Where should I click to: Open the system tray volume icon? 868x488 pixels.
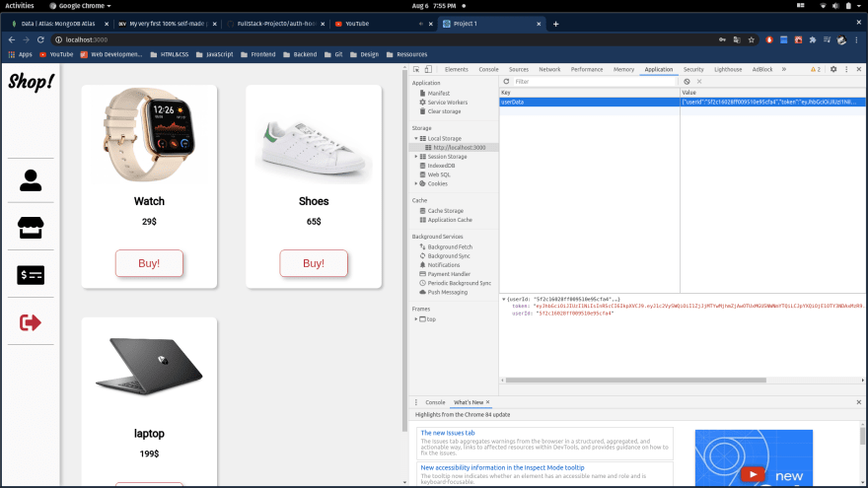tap(835, 6)
